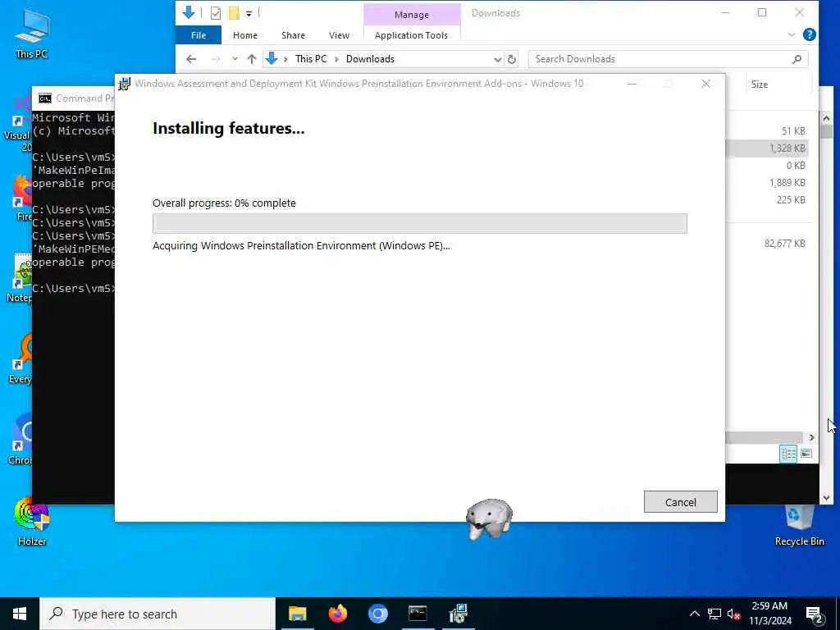Viewport: 840px width, 630px height.
Task: Click the Command Prompt title icon
Action: [45, 98]
